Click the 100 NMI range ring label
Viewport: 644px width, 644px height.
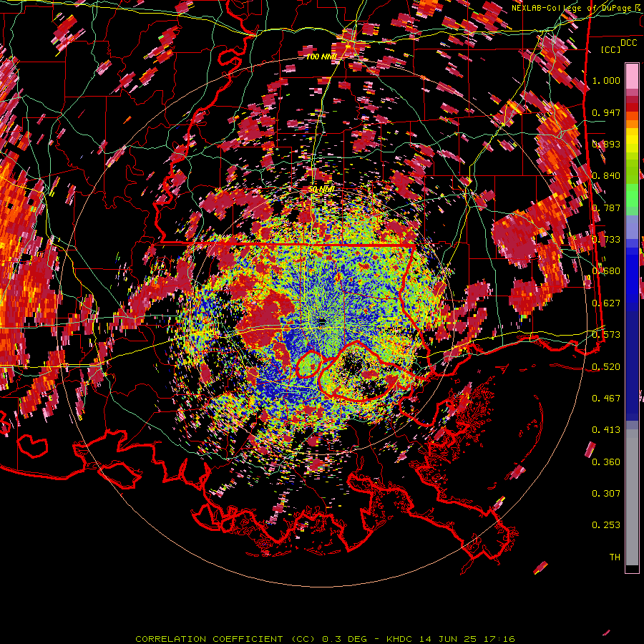[321, 57]
